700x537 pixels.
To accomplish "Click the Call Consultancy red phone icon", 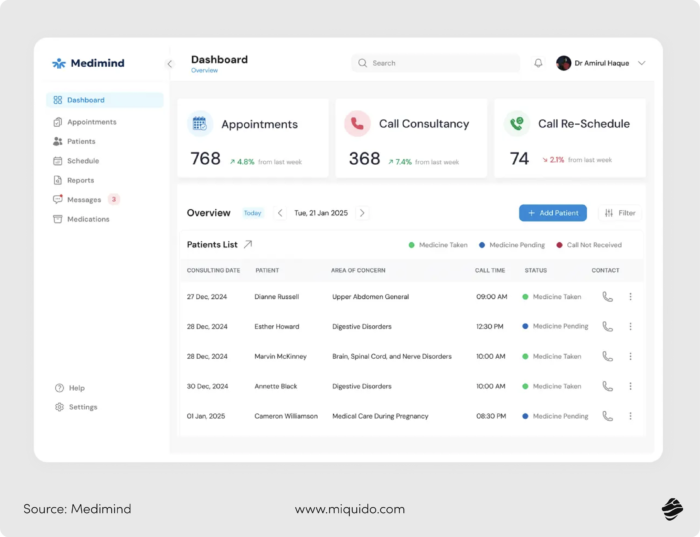I will (x=357, y=124).
